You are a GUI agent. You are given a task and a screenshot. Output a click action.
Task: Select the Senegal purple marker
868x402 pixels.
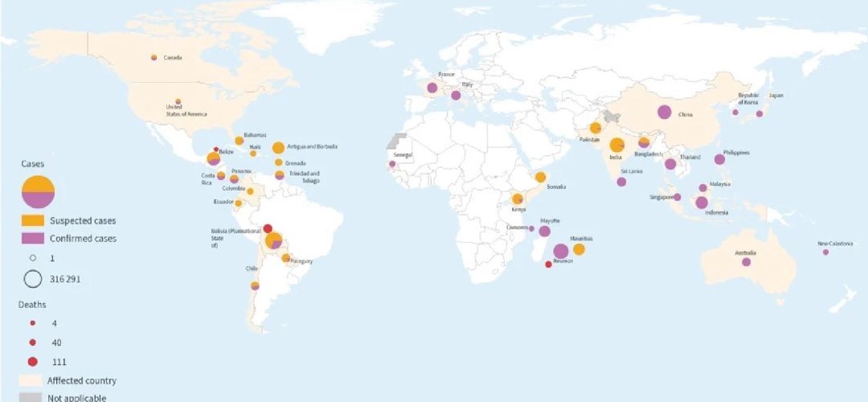[392, 164]
